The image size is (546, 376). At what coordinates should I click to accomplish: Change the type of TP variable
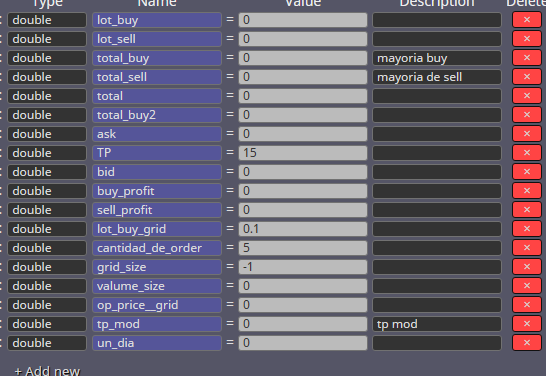coord(47,153)
